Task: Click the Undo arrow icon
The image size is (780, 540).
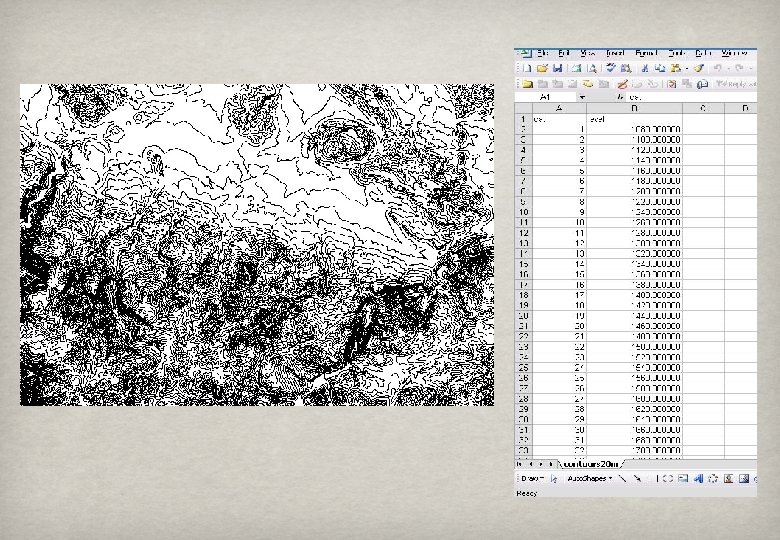Action: [718, 69]
